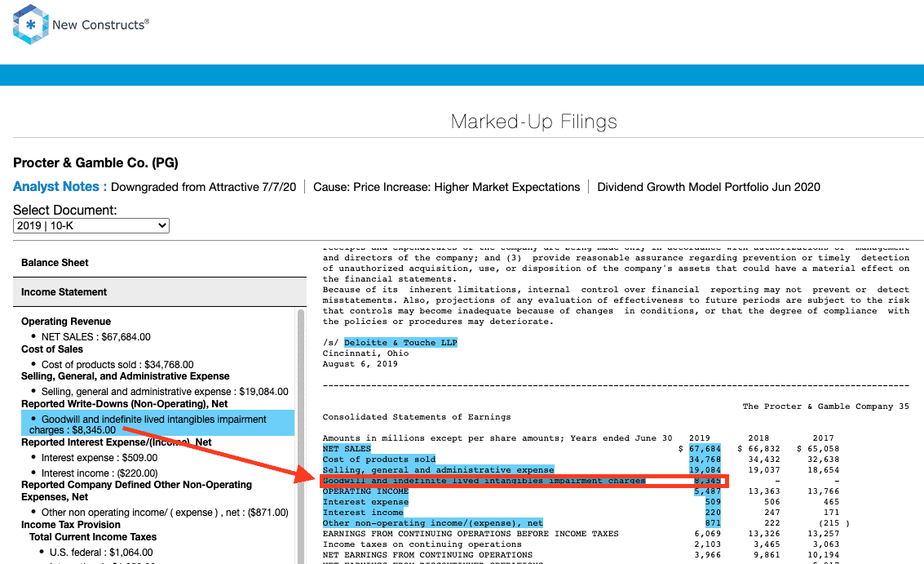Image resolution: width=924 pixels, height=564 pixels.
Task: Open the Balance Sheet section tab
Action: [160, 263]
